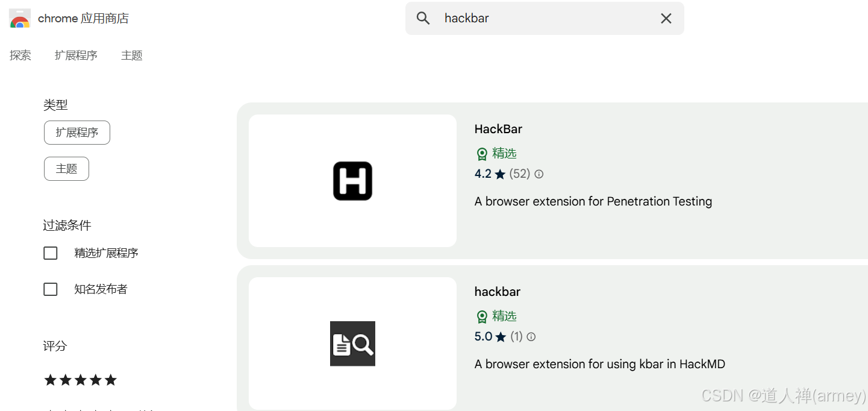This screenshot has width=868, height=411.
Task: Filter type by 扩展程序 chip
Action: (x=77, y=133)
